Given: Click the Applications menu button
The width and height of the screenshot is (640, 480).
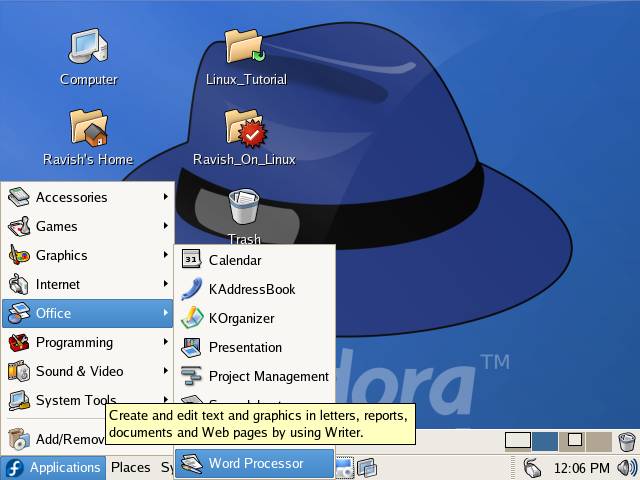Looking at the screenshot, I should [53, 467].
